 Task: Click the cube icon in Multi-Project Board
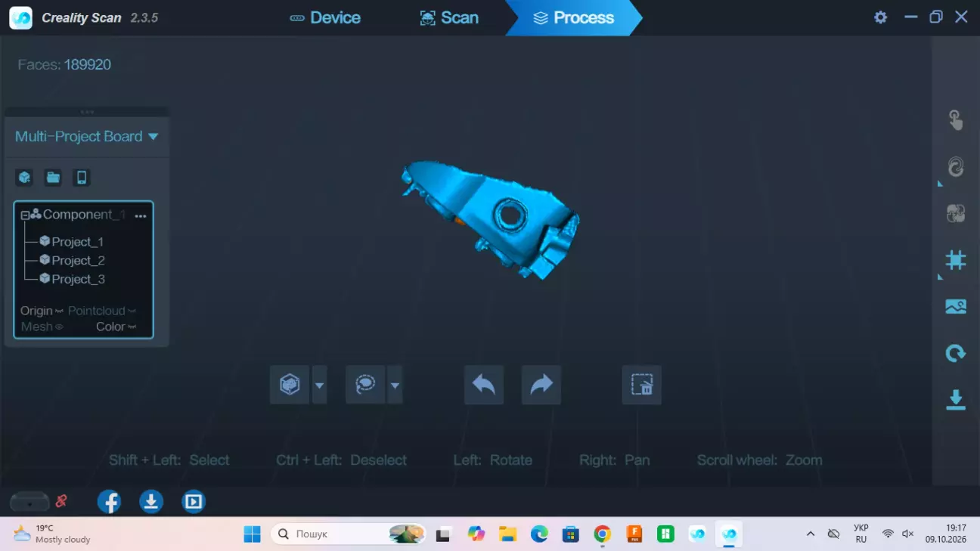24,178
